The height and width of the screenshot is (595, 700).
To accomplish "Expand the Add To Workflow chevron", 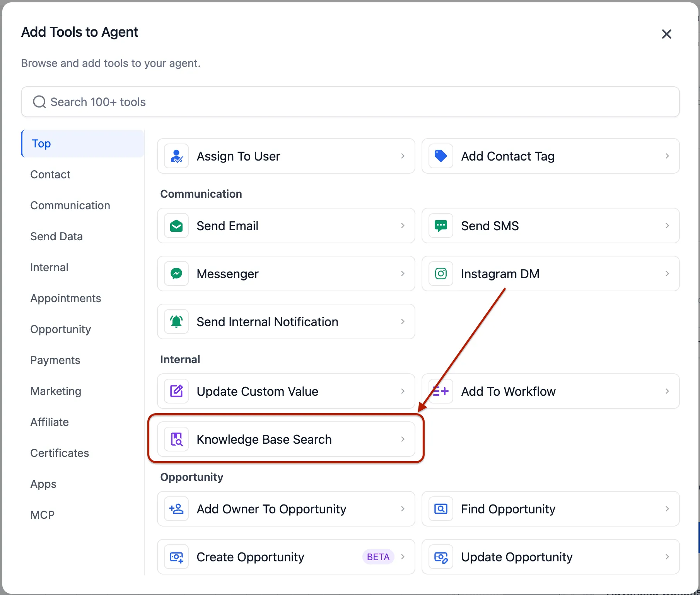I will tap(667, 391).
